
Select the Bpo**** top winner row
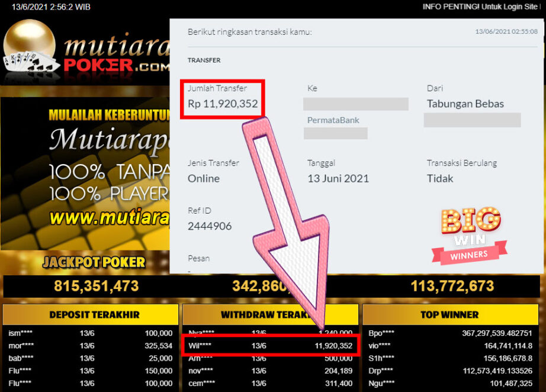click(450, 333)
